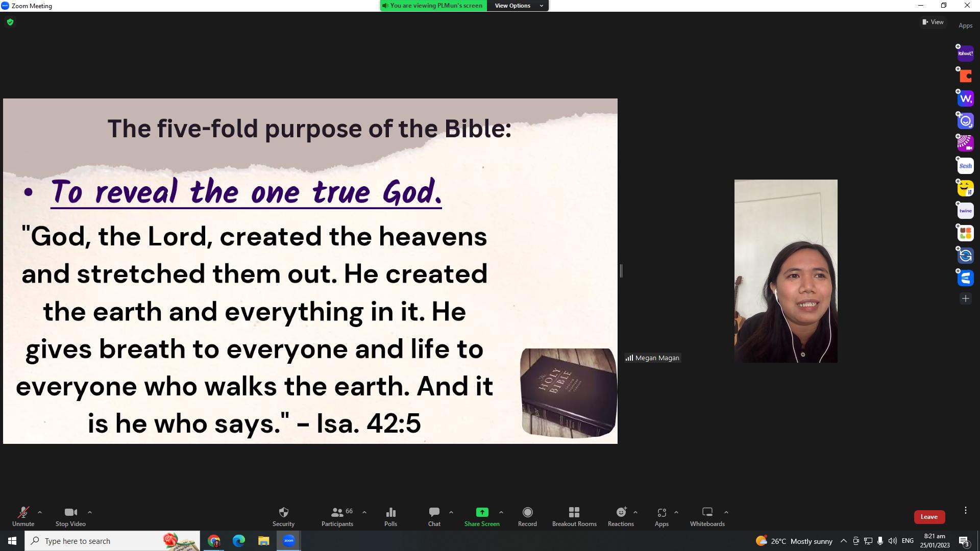The image size is (980, 551).
Task: Click the panel divider handle beside the slide
Action: point(621,271)
